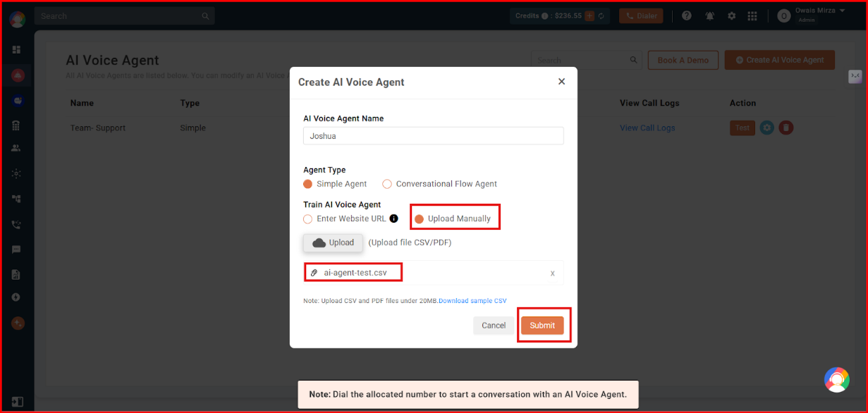
Task: Cancel the Create AI Voice Agent dialog
Action: pyautogui.click(x=494, y=325)
